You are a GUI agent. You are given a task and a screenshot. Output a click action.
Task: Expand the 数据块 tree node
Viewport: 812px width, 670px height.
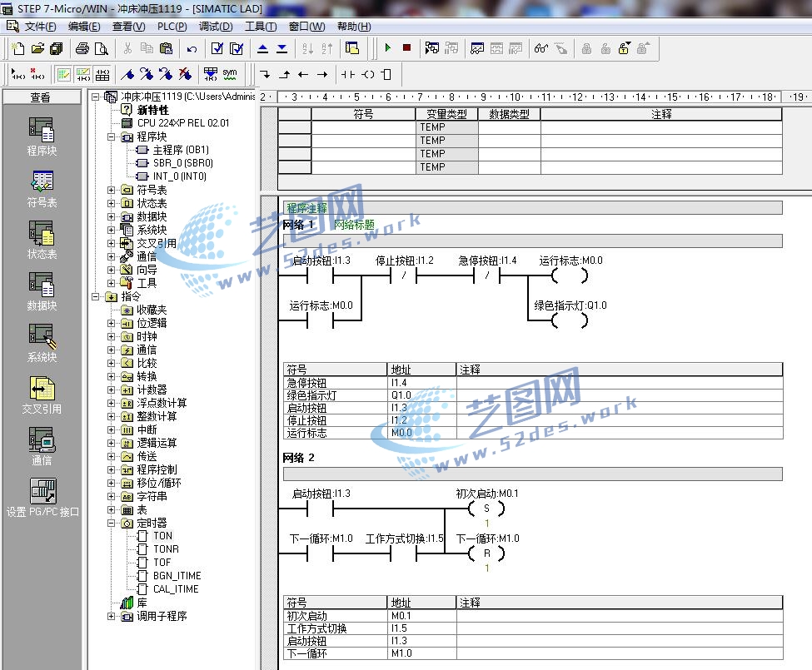tap(111, 217)
